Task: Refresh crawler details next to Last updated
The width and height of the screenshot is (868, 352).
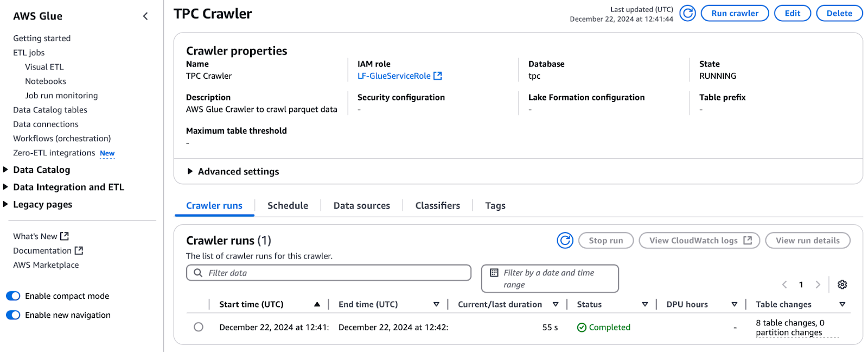Action: click(x=687, y=14)
